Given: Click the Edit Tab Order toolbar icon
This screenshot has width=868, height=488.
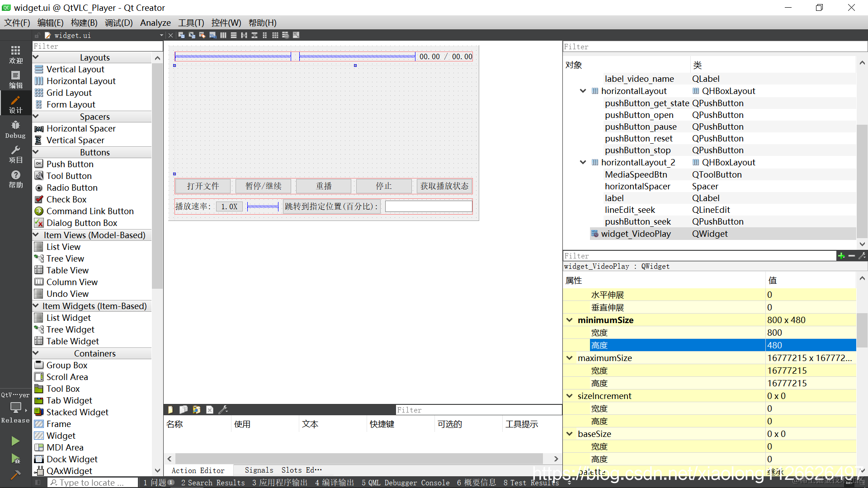Looking at the screenshot, I should (x=212, y=35).
